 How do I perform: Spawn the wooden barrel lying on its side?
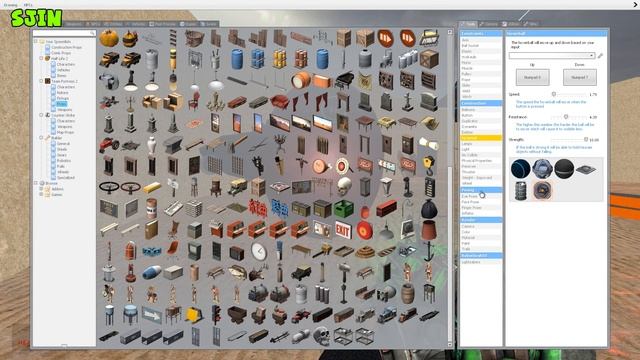[301, 81]
